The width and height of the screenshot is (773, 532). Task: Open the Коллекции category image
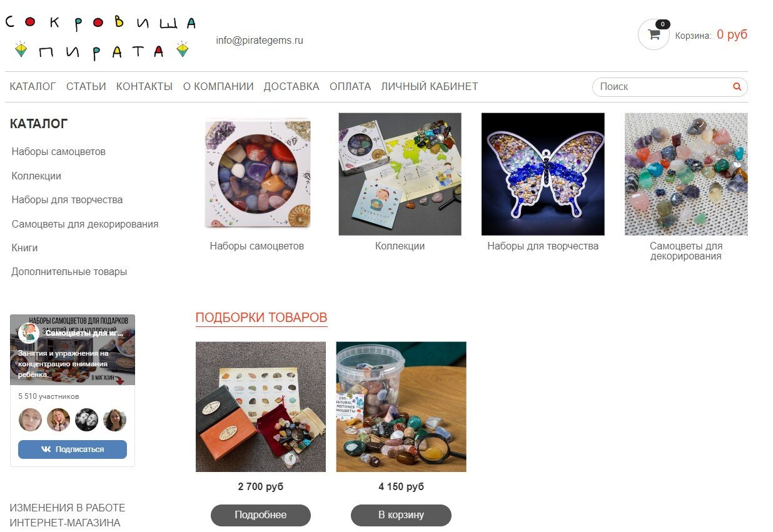point(400,174)
